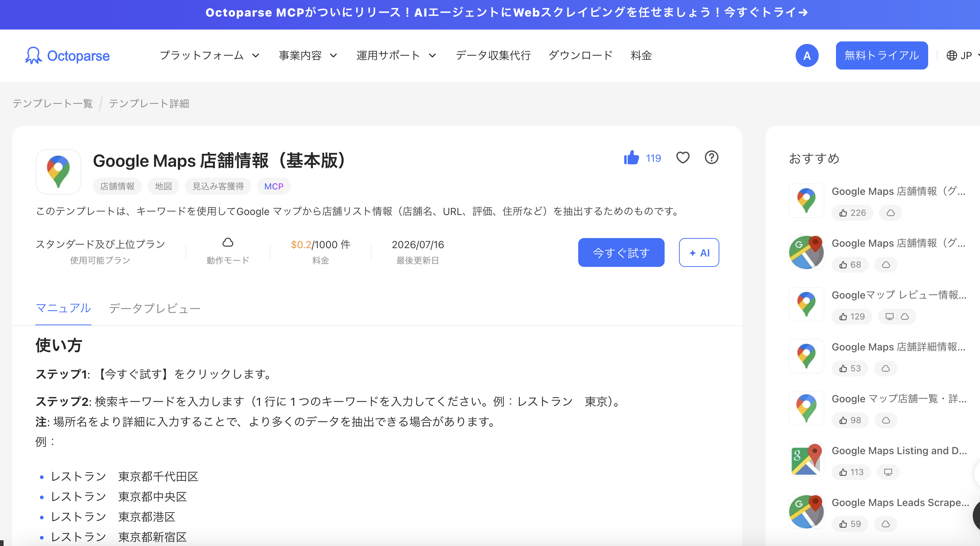Click the globe language icon
The height and width of the screenshot is (546, 980).
(x=952, y=55)
